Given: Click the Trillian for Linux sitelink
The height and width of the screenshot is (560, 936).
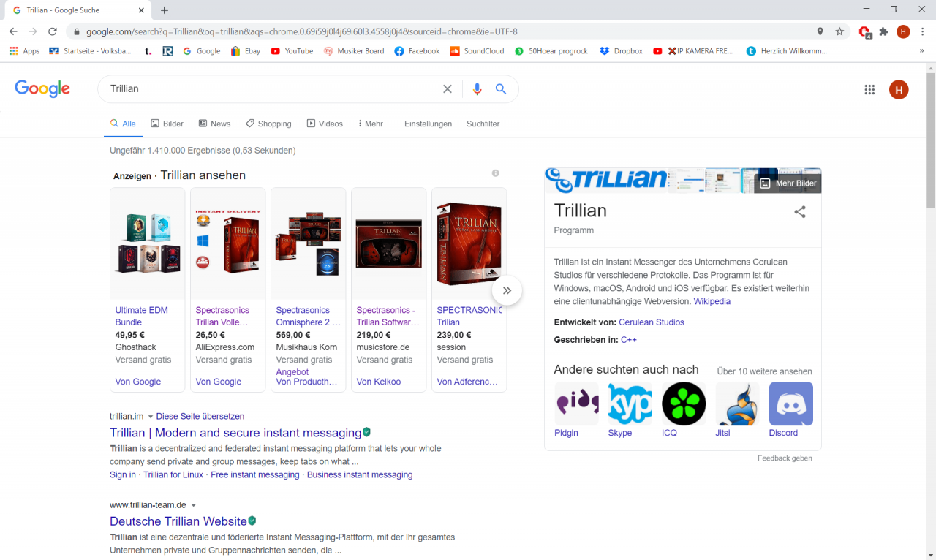Looking at the screenshot, I should pyautogui.click(x=173, y=474).
